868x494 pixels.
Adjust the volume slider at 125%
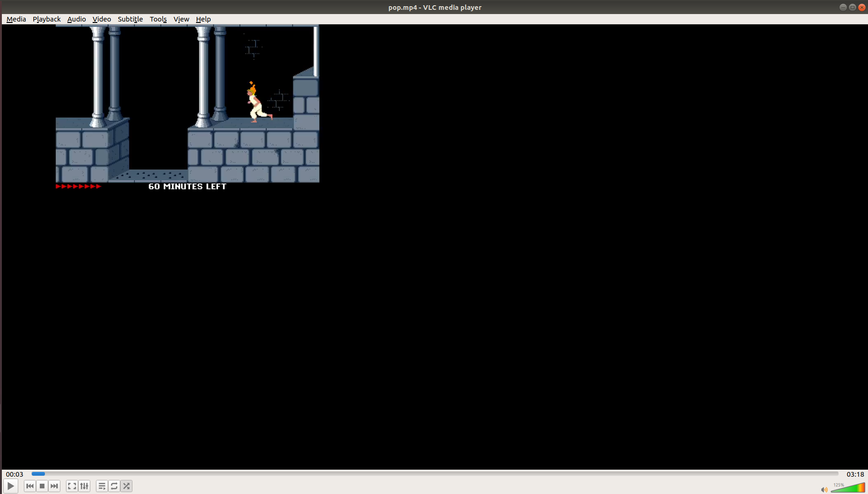coord(848,487)
